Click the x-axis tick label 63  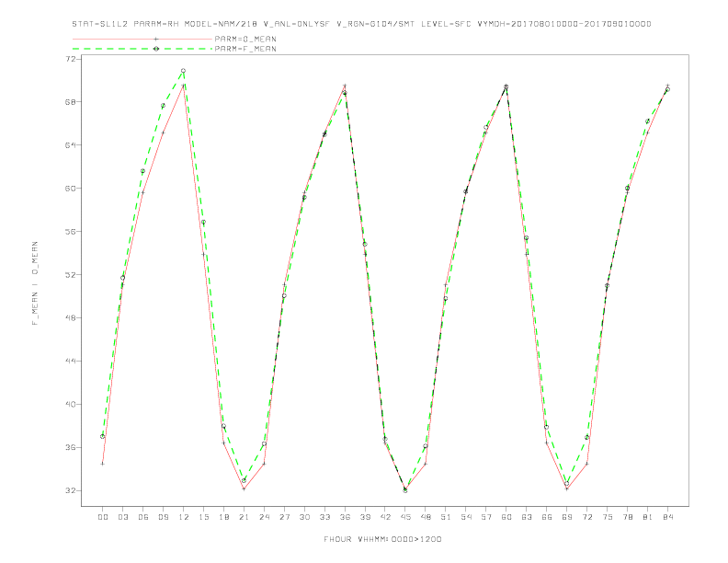(527, 517)
